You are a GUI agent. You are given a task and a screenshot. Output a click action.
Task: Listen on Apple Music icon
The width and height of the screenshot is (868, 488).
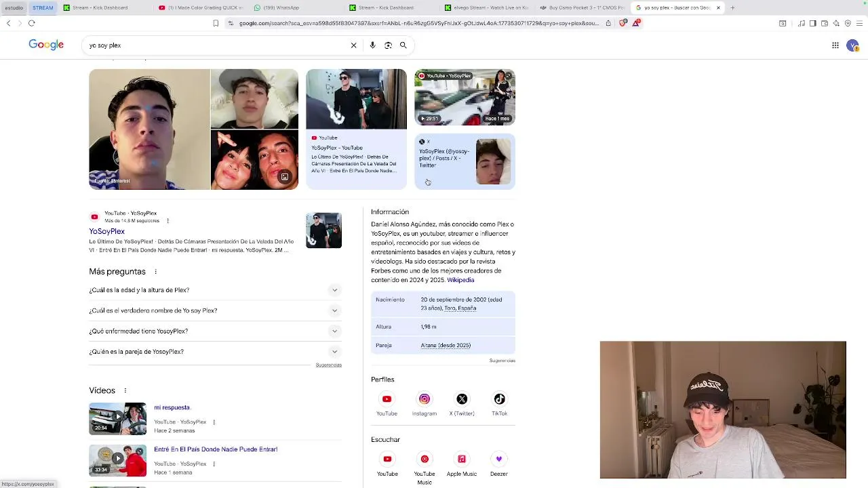[462, 459]
